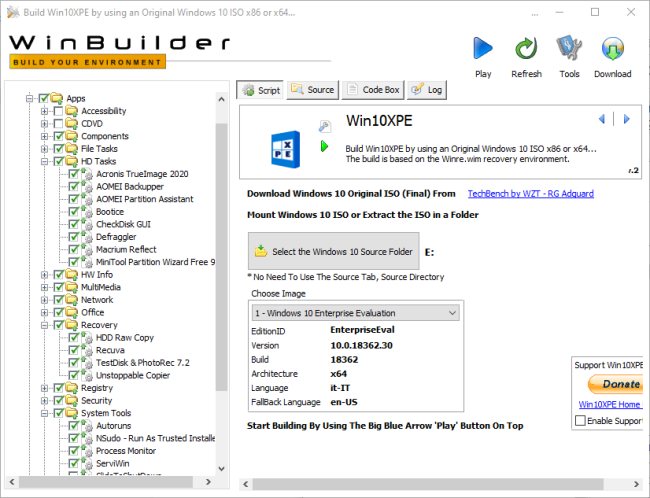Click the Bootice script icon
Viewport: 650px width, 498px height.
click(x=87, y=211)
